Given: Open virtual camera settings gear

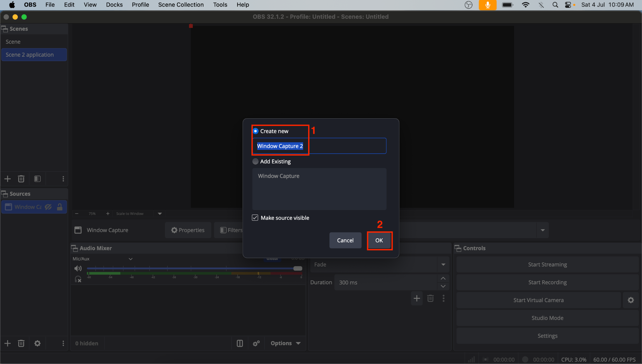Looking at the screenshot, I should point(631,300).
